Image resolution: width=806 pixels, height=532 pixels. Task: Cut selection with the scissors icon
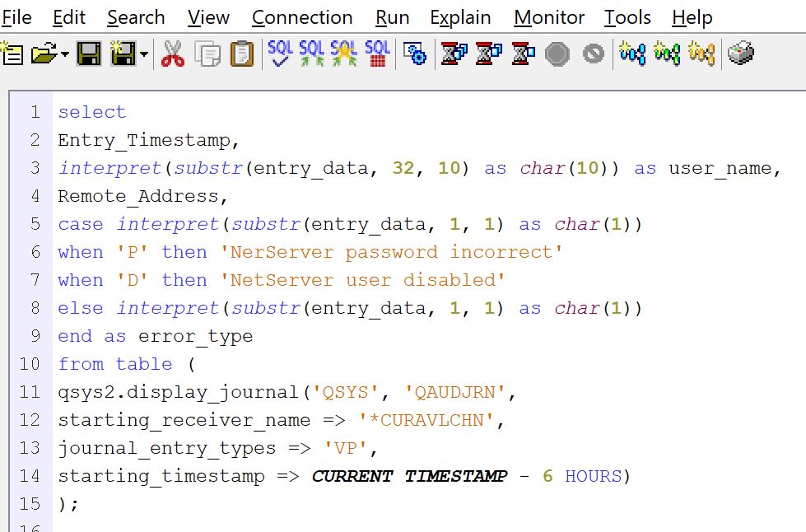172,54
